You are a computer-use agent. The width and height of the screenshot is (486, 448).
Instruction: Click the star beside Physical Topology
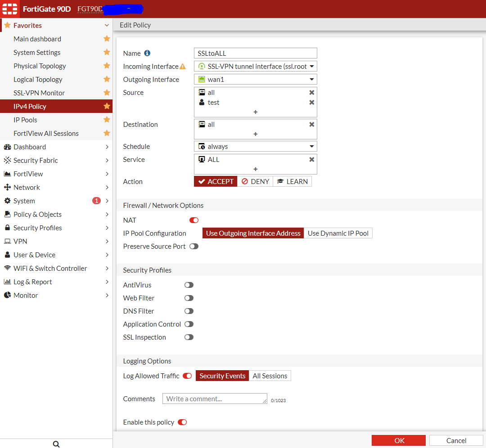click(107, 66)
